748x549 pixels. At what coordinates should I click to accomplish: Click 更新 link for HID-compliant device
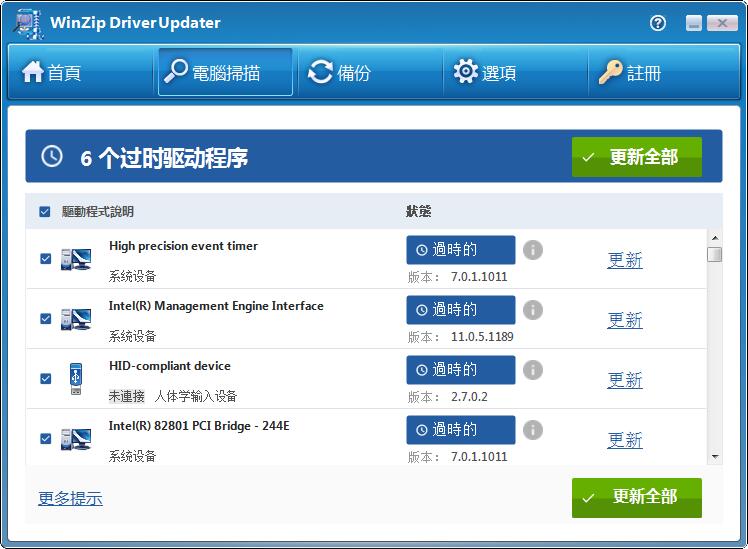(x=625, y=381)
